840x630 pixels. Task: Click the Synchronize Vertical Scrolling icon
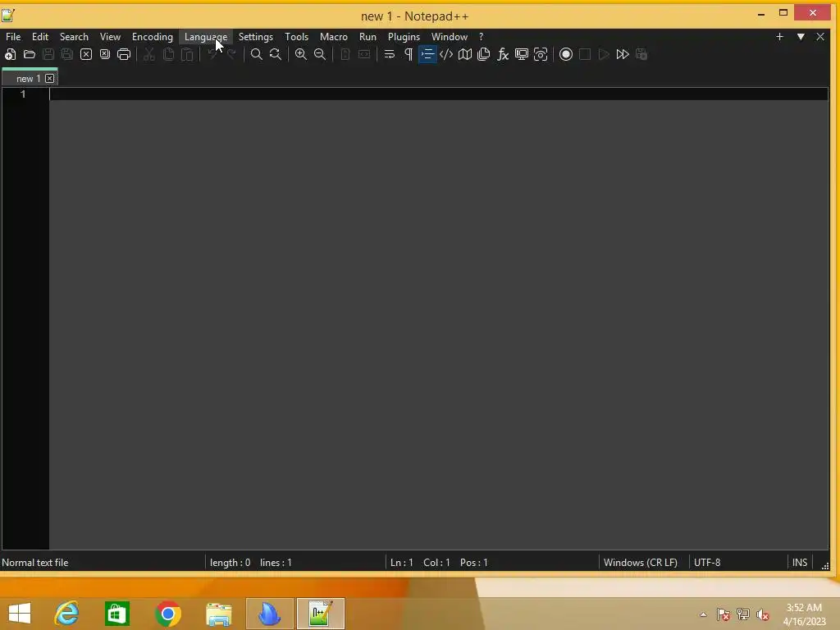345,54
